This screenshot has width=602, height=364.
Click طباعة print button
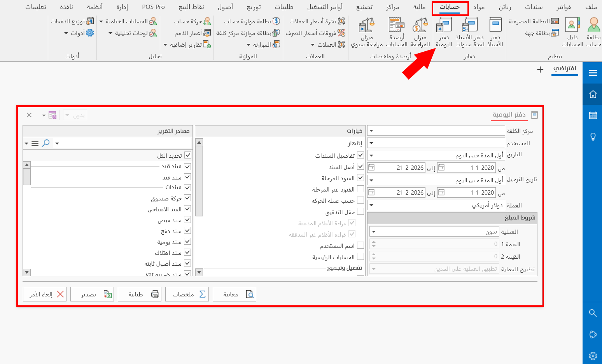140,294
